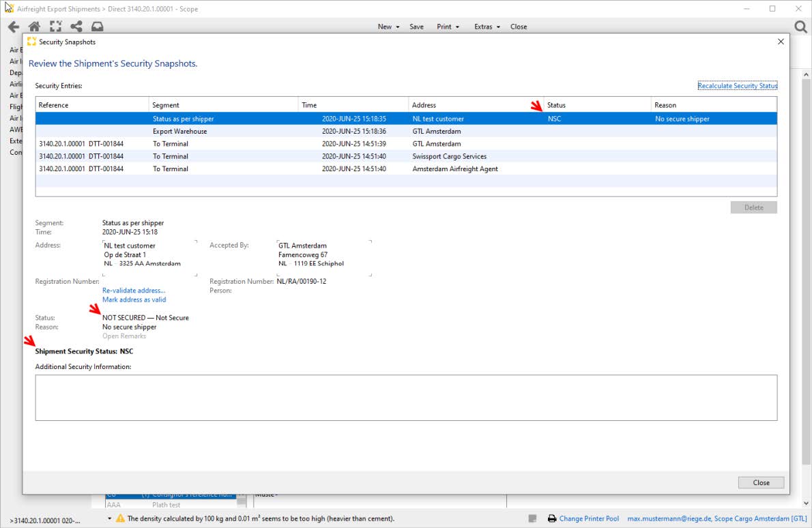This screenshot has width=812, height=528.
Task: Expand the Extras menu
Action: coord(487,27)
